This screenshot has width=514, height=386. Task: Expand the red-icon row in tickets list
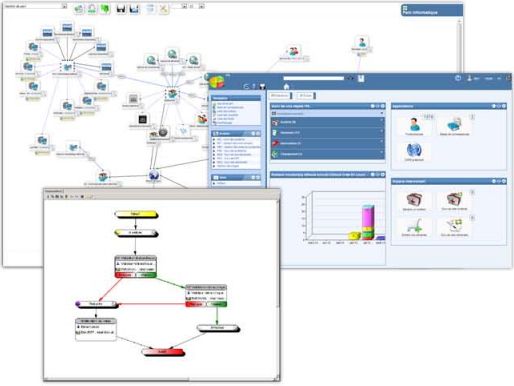coord(328,143)
